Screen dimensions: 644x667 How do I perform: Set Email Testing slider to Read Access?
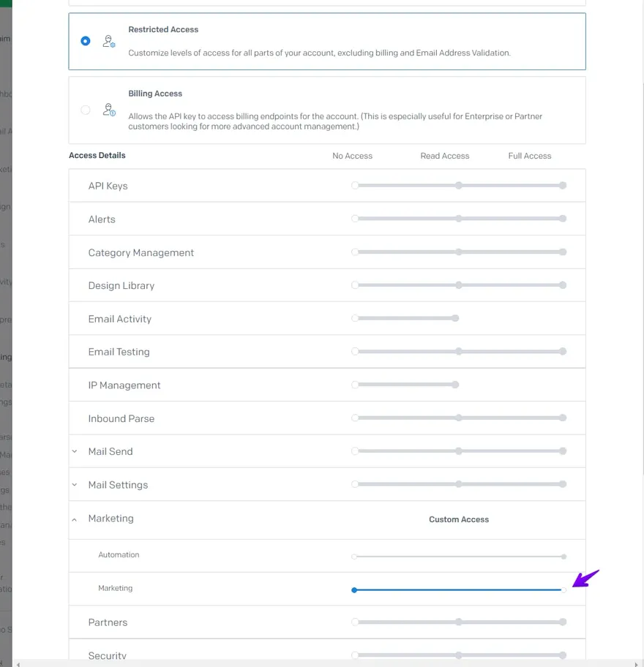(x=458, y=352)
